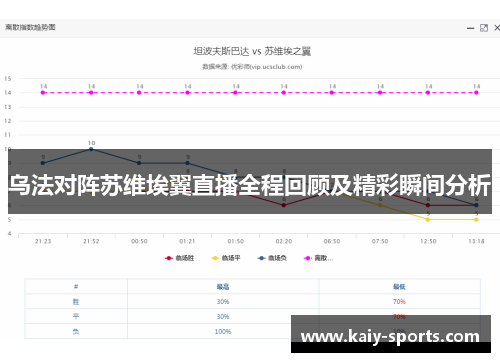Select the magenta point 14 at 02:20
Screen dimensions: 500x362
click(284, 93)
